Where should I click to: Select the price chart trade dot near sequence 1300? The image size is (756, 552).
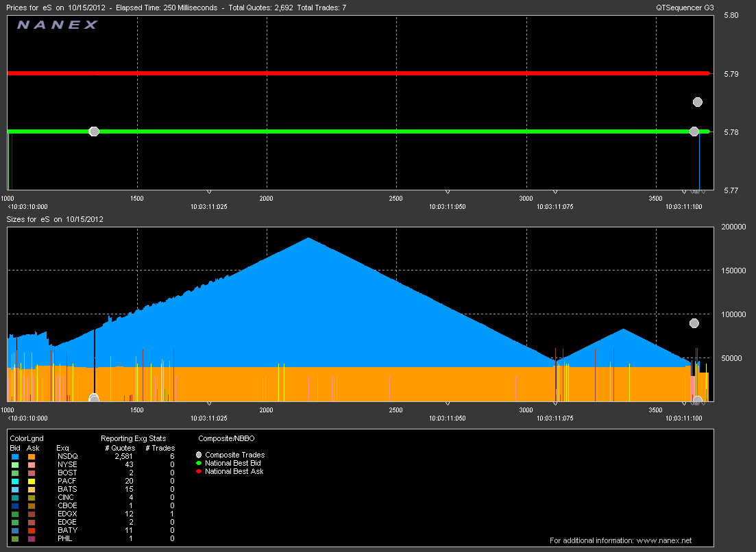(94, 131)
